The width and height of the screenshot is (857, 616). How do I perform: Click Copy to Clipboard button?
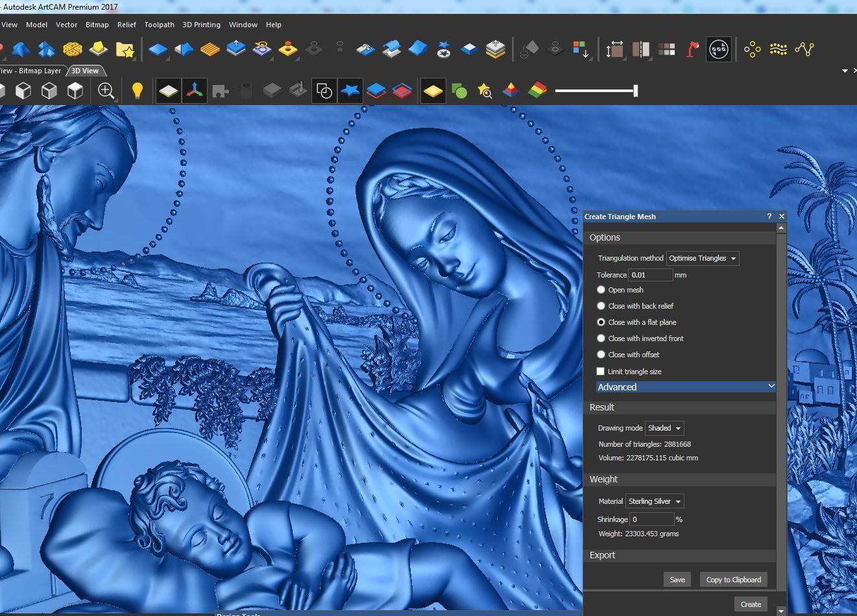733,580
